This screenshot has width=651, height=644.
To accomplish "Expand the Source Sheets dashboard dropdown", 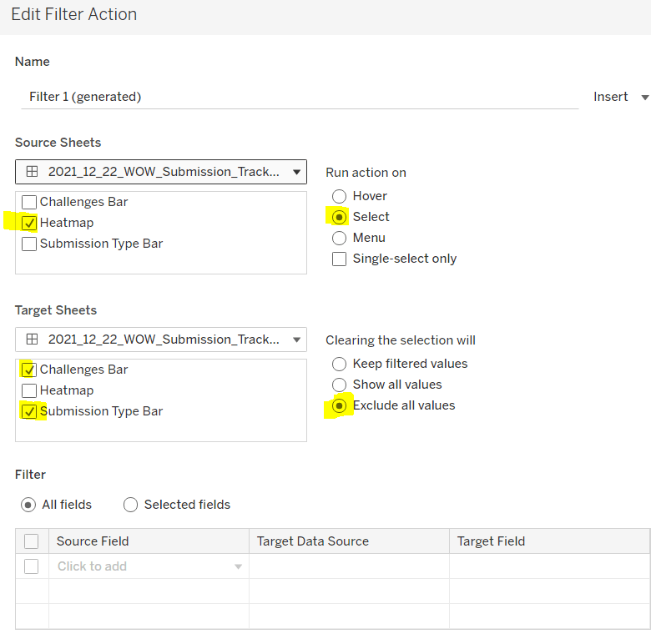I will tap(297, 173).
